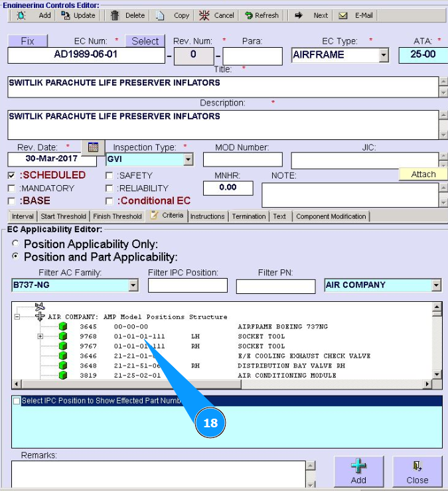
Task: Click the EC Num input field
Action: [86, 56]
